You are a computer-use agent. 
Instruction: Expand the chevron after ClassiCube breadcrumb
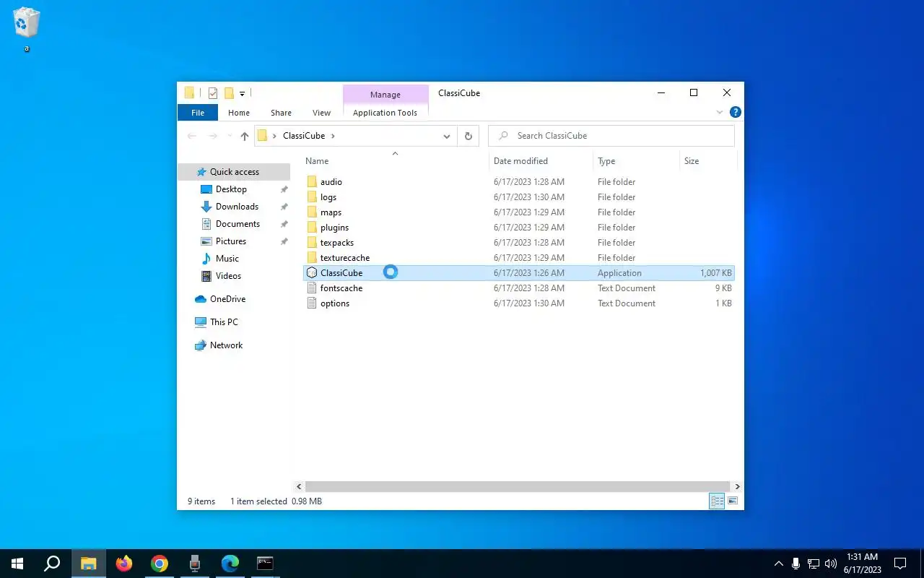(333, 136)
